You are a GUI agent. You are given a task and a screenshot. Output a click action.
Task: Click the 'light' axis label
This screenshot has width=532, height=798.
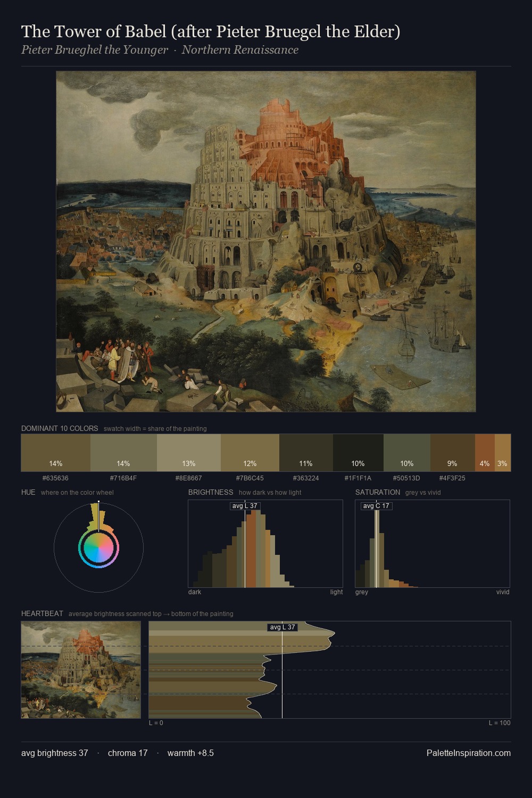(336, 592)
